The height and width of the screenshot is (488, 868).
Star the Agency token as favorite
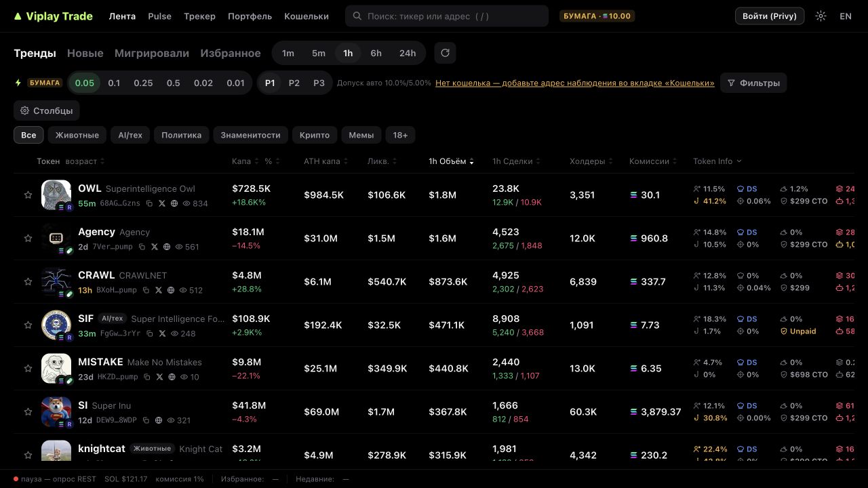click(x=28, y=239)
